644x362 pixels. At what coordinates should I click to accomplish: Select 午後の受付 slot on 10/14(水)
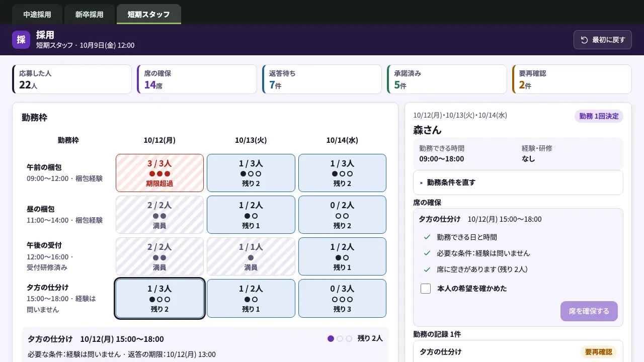pos(342,256)
